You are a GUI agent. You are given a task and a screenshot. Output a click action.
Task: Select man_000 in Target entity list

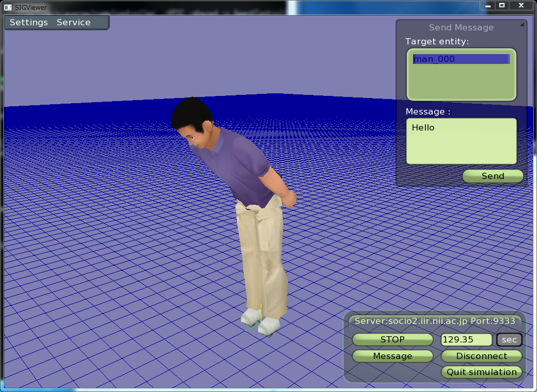pos(461,59)
